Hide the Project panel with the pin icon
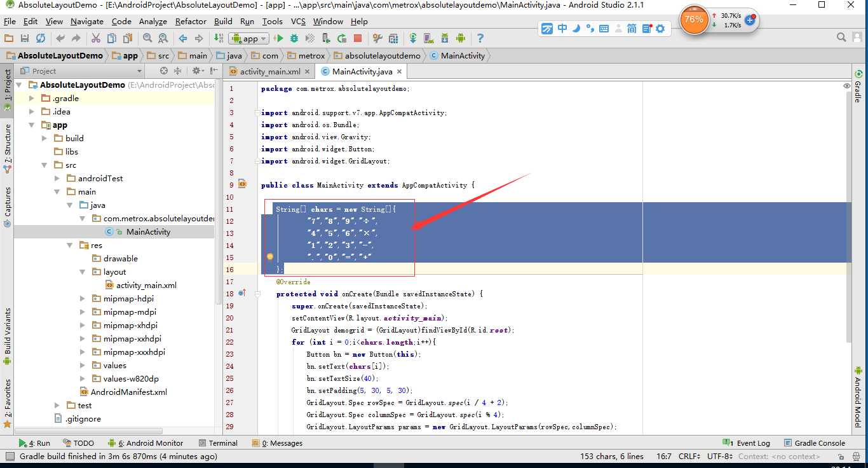The width and height of the screenshot is (868, 468). [x=213, y=71]
